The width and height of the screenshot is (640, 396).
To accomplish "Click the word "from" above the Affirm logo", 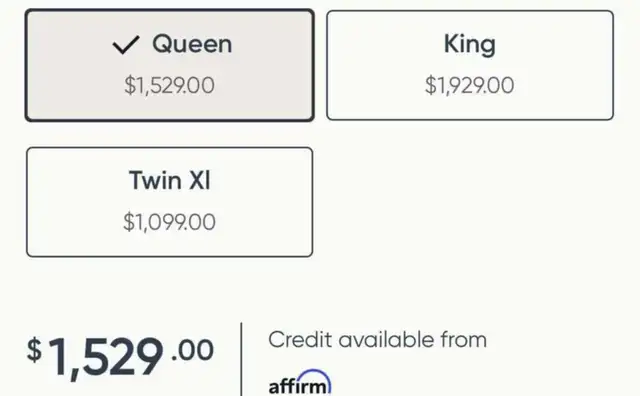I will 464,340.
